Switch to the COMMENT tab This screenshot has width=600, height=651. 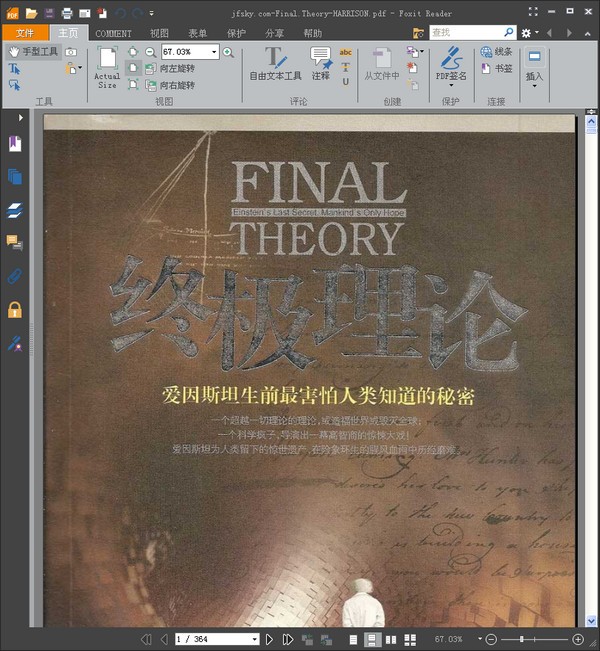tap(113, 34)
